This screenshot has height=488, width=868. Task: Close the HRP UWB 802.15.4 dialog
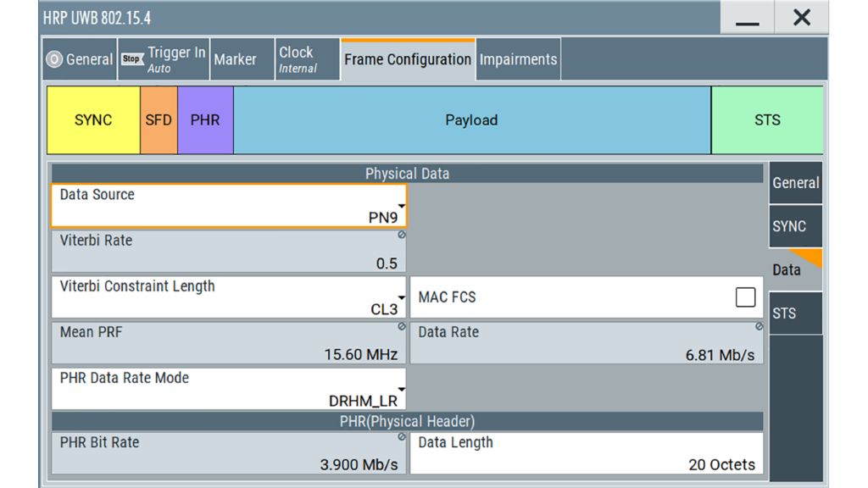point(801,19)
